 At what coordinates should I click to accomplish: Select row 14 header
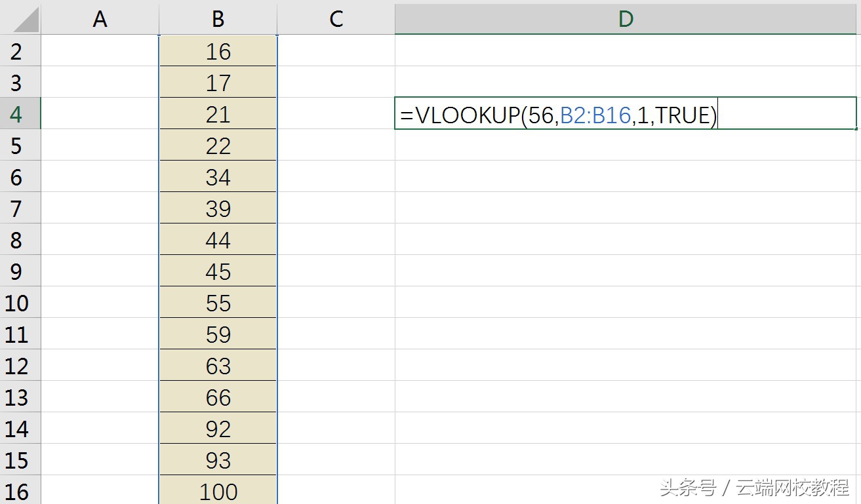coord(20,428)
